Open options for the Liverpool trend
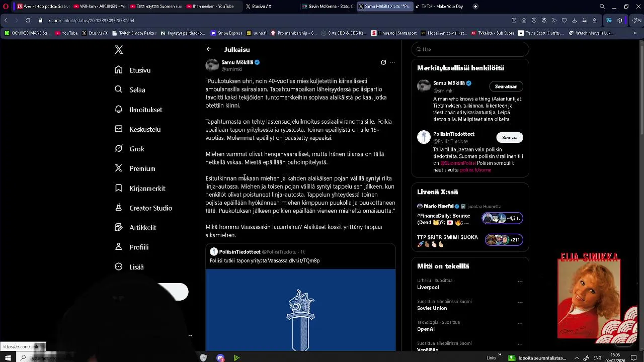 (x=520, y=282)
